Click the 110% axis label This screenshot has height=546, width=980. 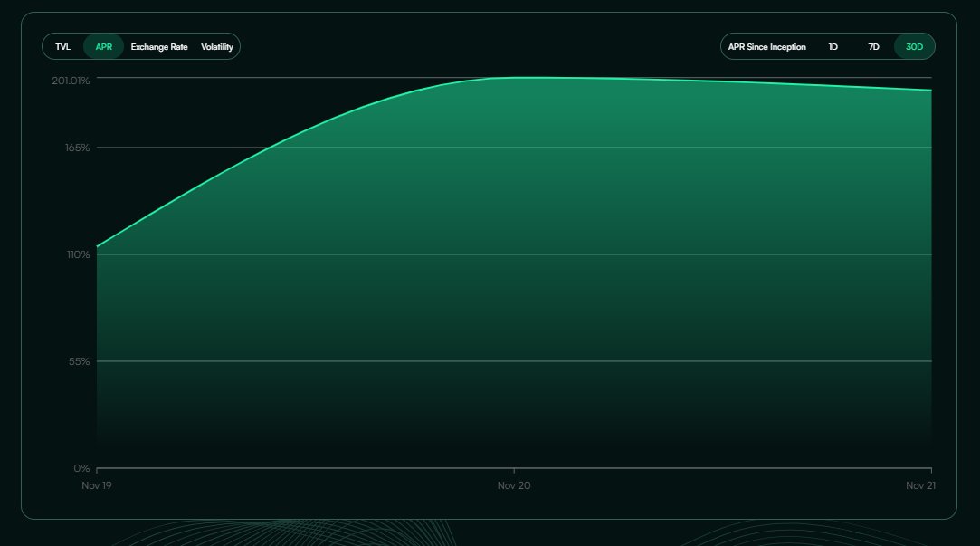[78, 254]
